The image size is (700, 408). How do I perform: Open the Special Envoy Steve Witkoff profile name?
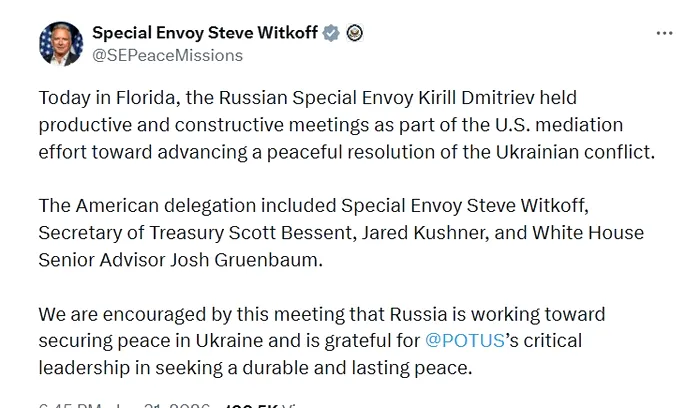pos(204,33)
